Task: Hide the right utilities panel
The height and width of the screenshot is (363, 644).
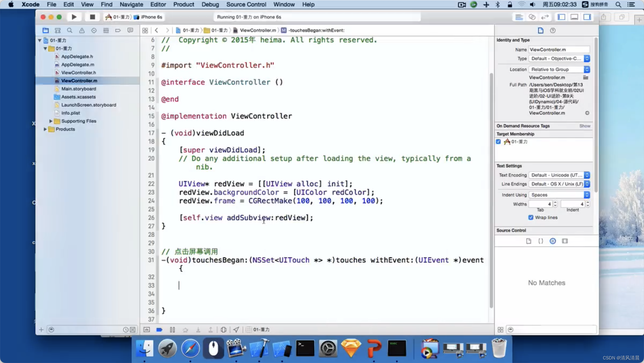Action: [587, 17]
